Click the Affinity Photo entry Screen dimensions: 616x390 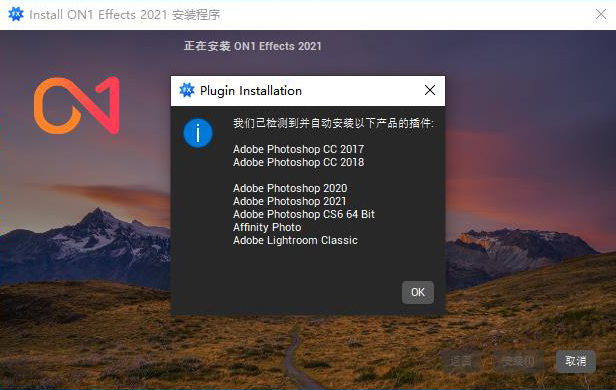[267, 227]
